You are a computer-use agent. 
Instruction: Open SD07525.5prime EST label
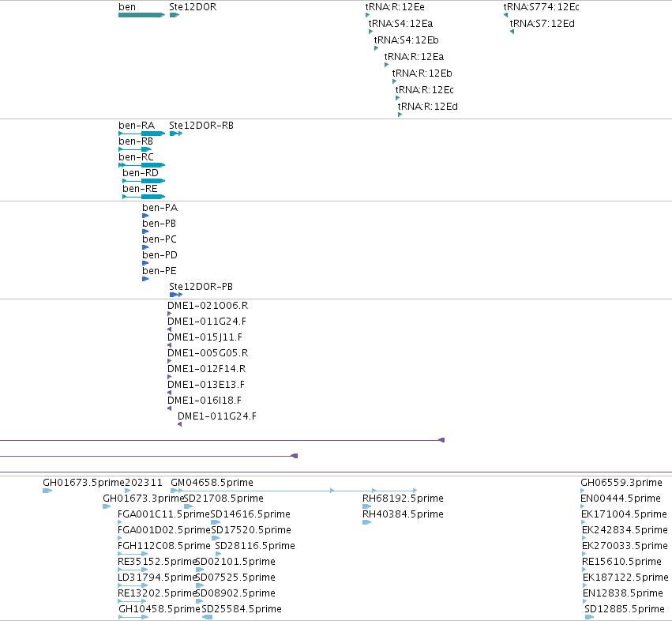(x=235, y=578)
